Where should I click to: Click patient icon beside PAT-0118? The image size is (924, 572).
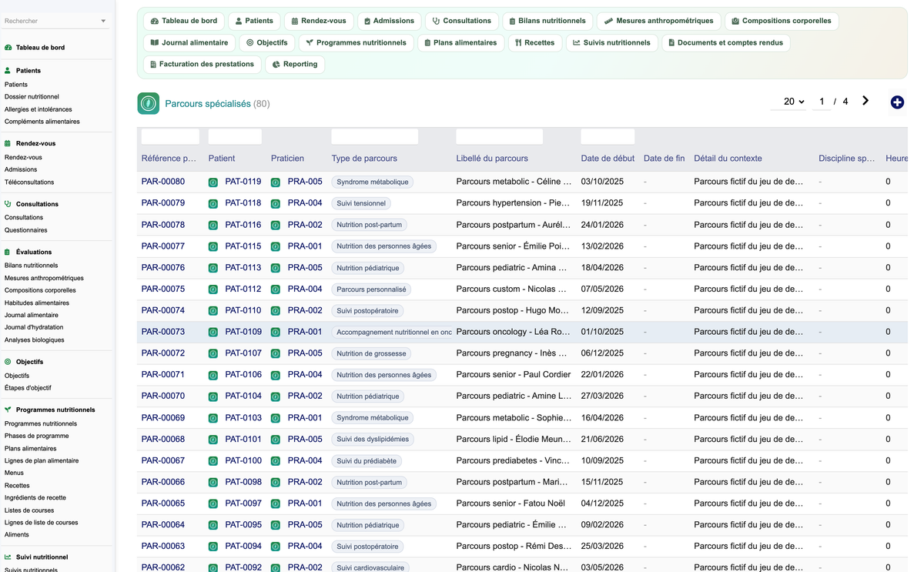pos(213,204)
